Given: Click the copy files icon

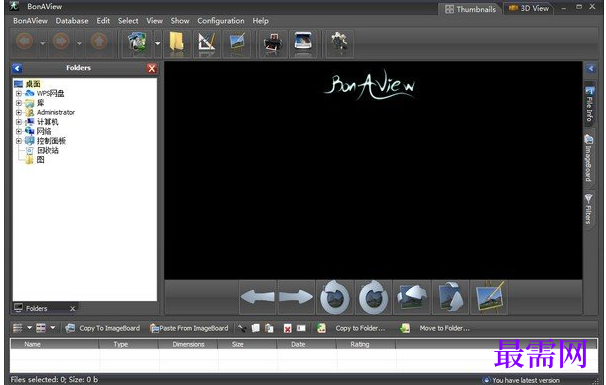Looking at the screenshot, I should point(255,328).
